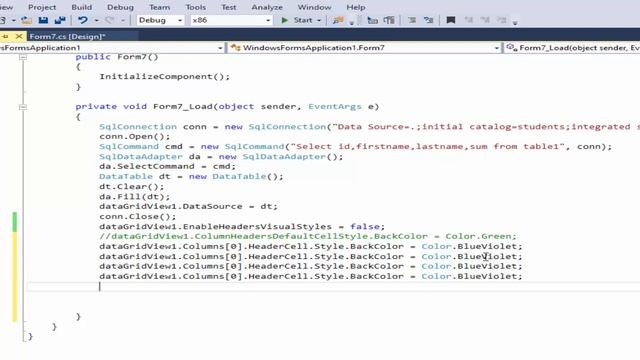Open the Debug menu
Viewport: 640px width, 360px height.
coord(120,7)
